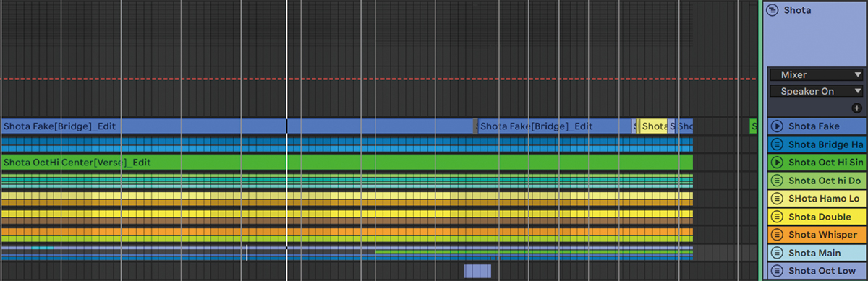Click the blue clip strip in Bridge Ha lane
868x281 pixels.
coord(347,144)
